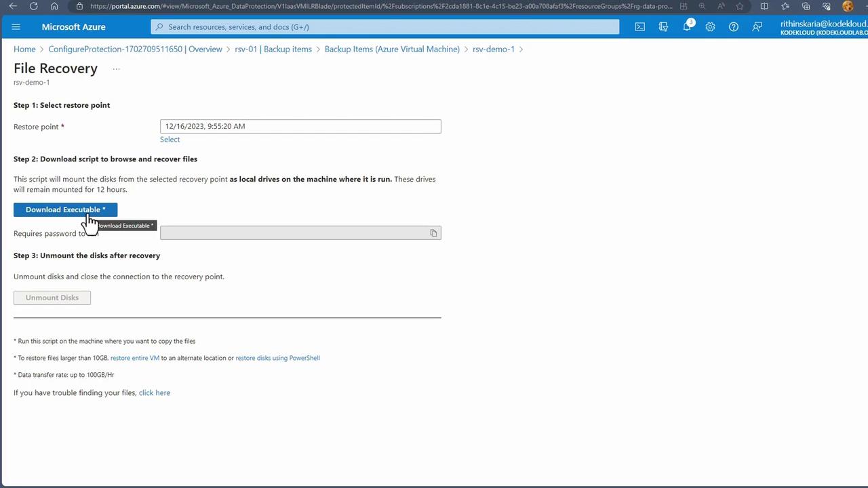Copy the script password to clipboard

tap(433, 233)
